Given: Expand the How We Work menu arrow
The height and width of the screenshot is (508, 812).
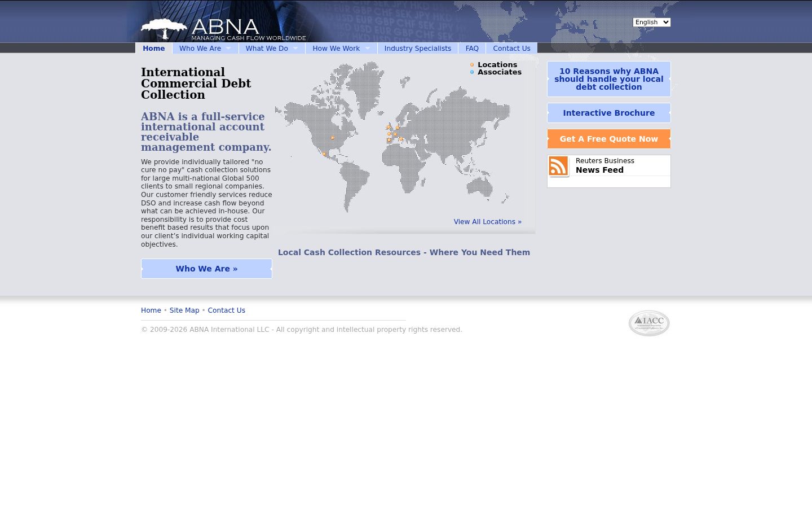Looking at the screenshot, I should pos(368,49).
